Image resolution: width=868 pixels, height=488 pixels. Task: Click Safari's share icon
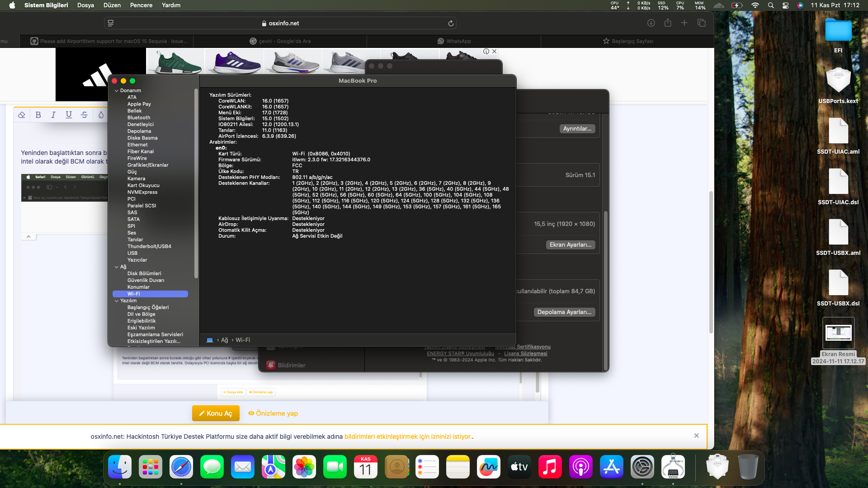[x=668, y=23]
